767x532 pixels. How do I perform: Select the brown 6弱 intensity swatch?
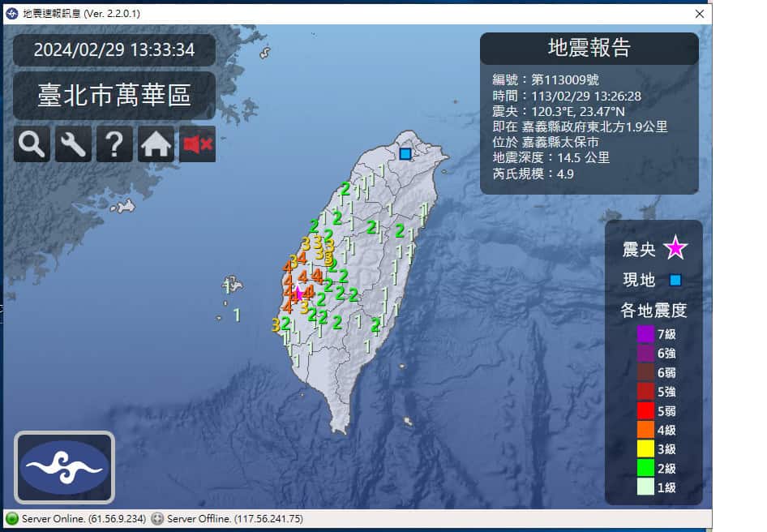click(x=645, y=372)
